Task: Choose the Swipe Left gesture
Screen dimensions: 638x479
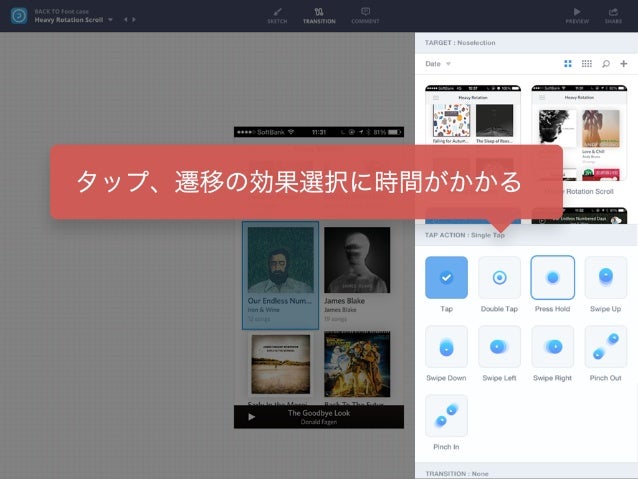Action: click(499, 347)
